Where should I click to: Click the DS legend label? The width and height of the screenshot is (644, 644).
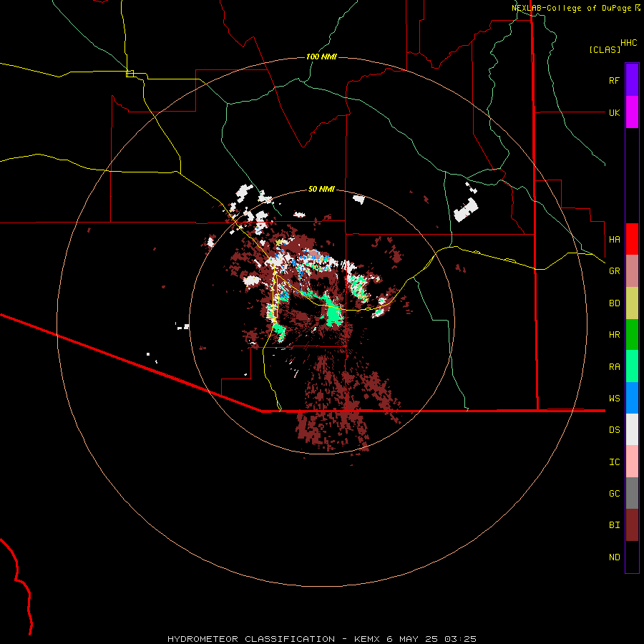coord(615,429)
